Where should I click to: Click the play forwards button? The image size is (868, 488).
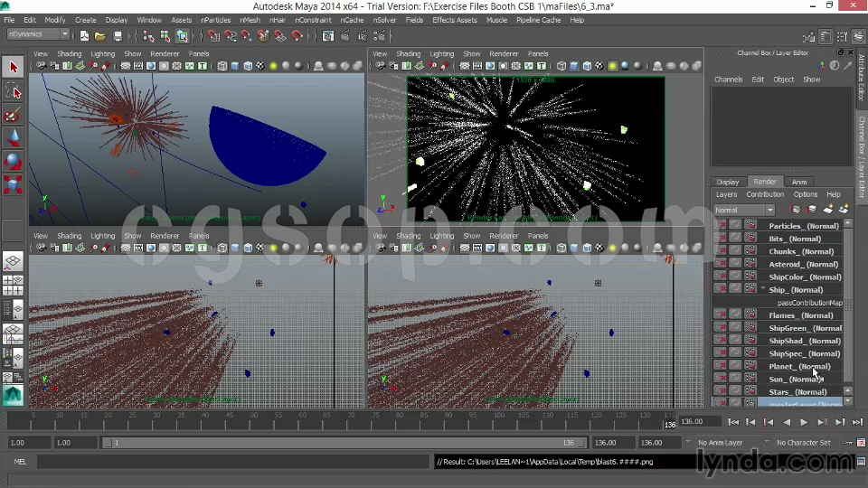pos(804,422)
